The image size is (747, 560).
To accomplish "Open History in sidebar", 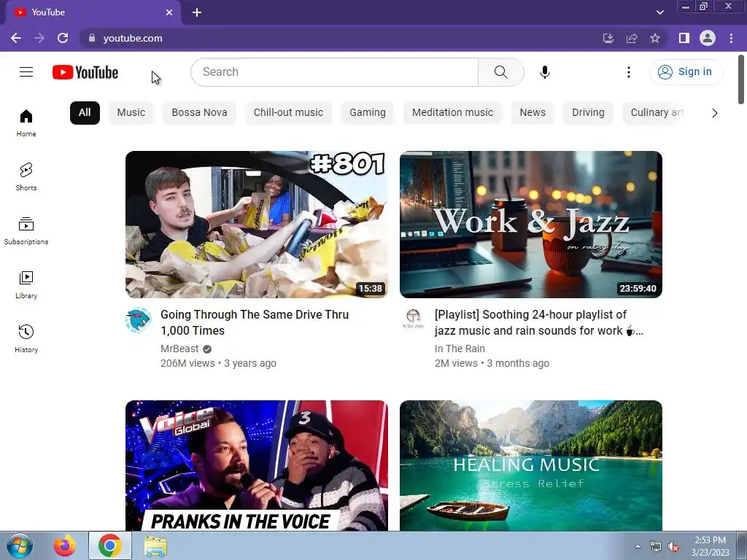I will 26,338.
